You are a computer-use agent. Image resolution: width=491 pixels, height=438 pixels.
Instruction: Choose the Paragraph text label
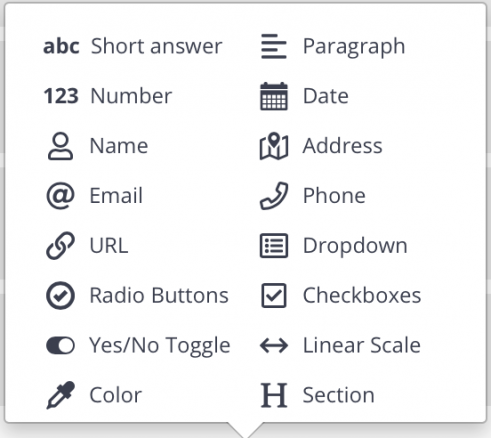(354, 47)
